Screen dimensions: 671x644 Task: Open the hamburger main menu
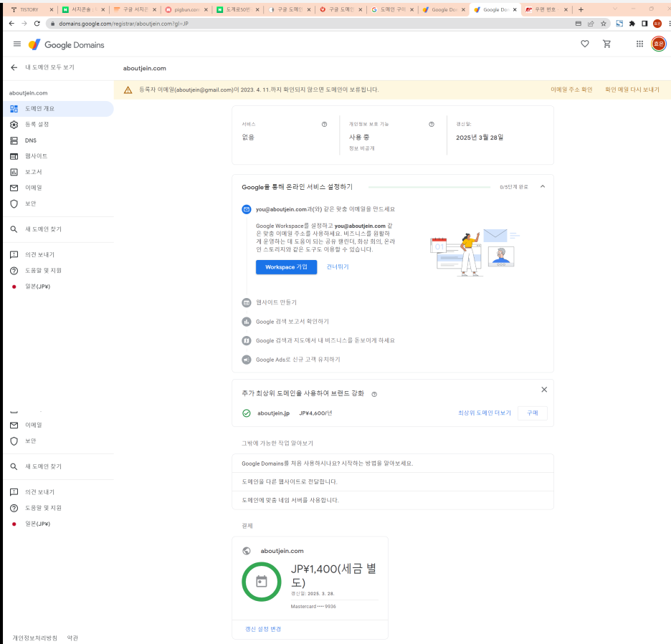pos(17,44)
